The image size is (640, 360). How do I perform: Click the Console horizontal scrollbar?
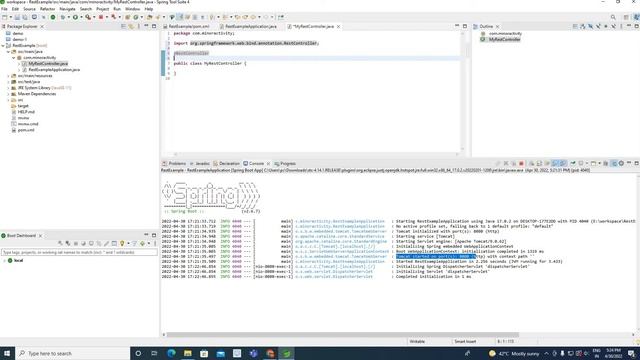342,335
